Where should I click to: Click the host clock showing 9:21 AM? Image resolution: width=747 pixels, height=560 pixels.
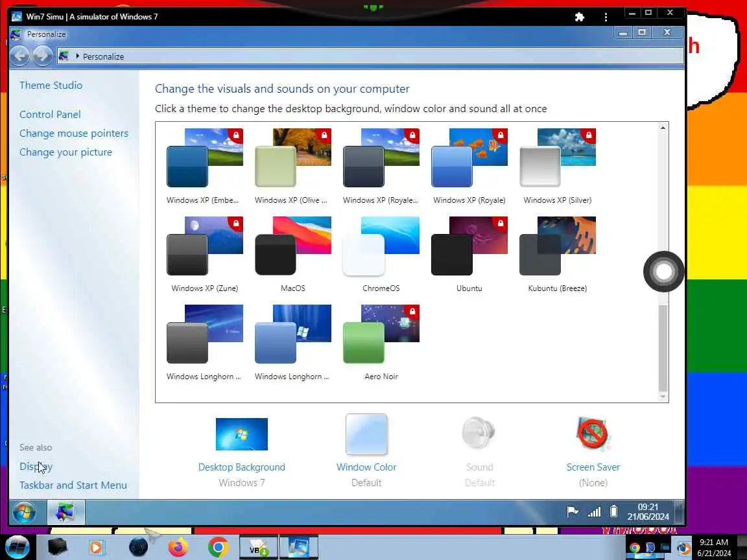(714, 548)
